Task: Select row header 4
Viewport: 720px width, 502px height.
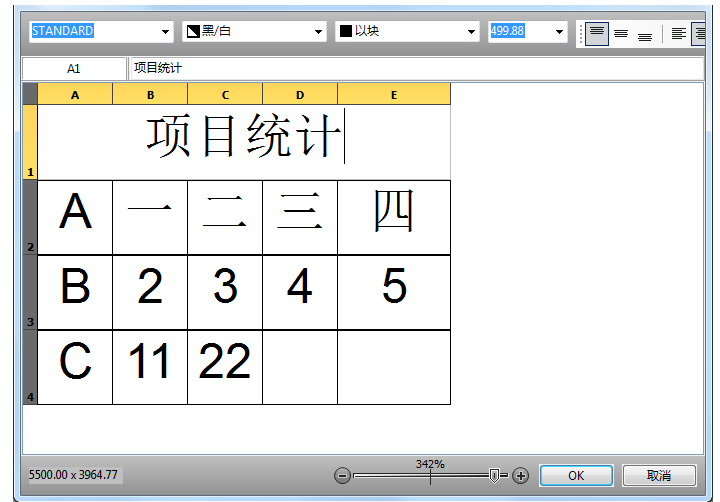Action: [x=30, y=367]
